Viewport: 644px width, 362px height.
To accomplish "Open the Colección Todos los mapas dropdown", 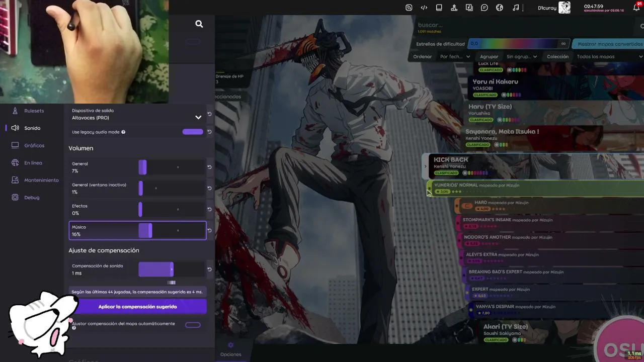I will pyautogui.click(x=609, y=57).
